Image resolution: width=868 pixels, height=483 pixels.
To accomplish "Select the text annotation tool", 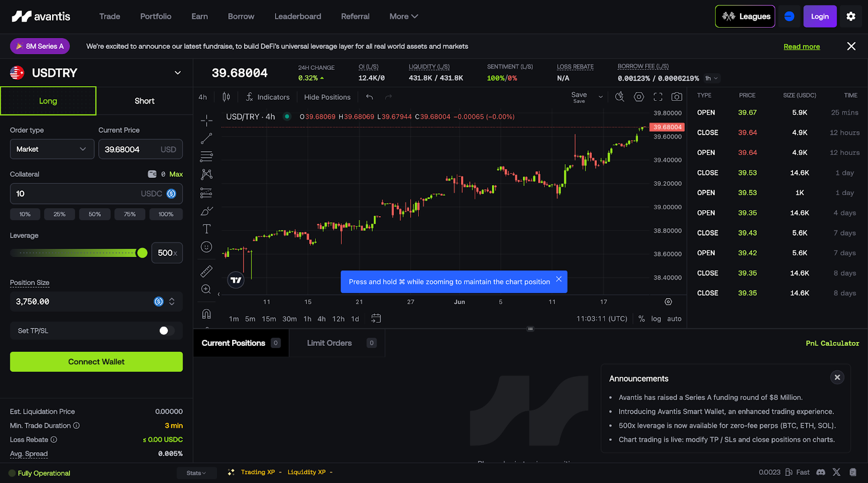I will (x=206, y=229).
